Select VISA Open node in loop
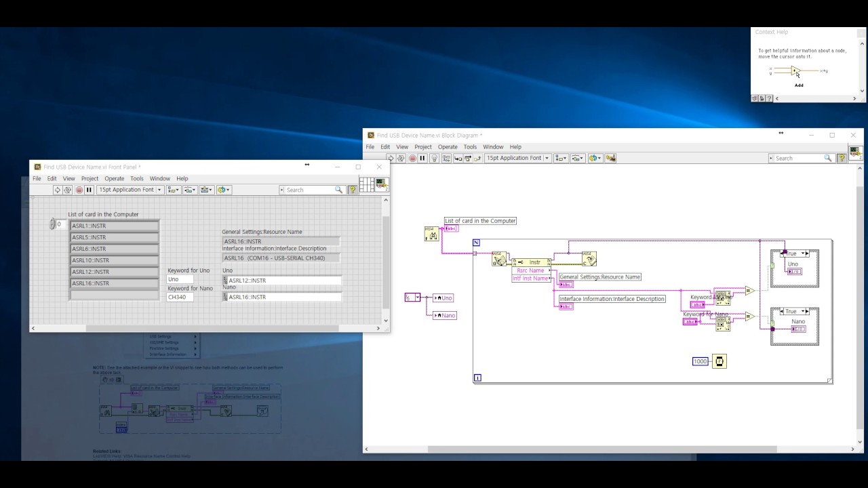The image size is (868, 488). point(499,259)
